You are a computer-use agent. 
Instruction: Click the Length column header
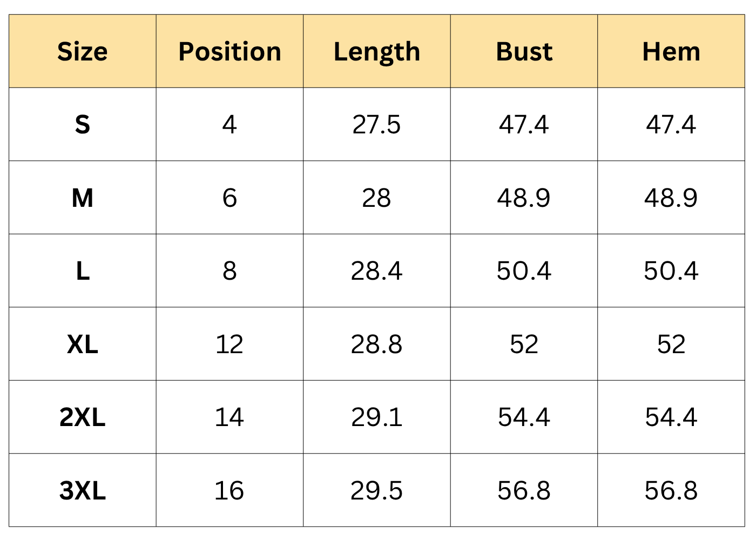coord(377,52)
